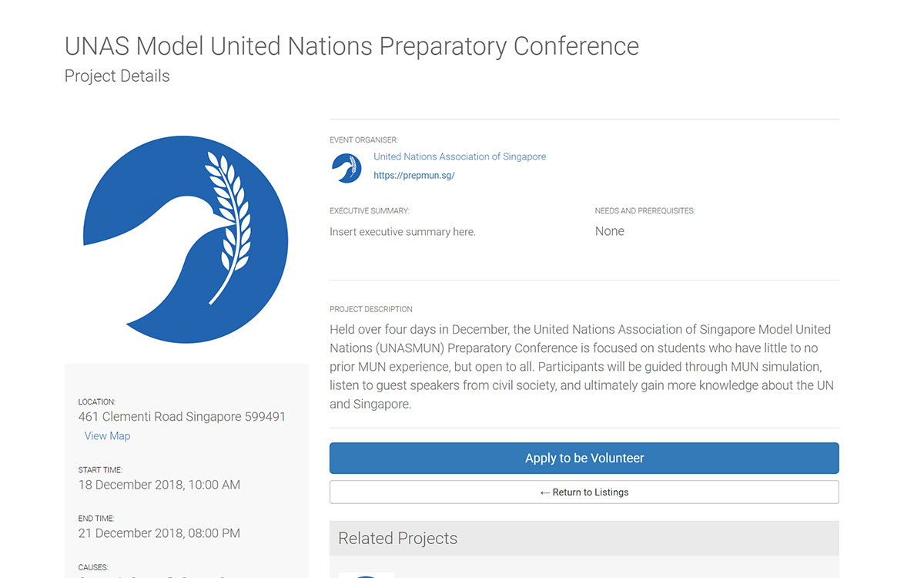The image size is (924, 578).
Task: Click the left arrow in Return to Listings
Action: click(x=544, y=492)
